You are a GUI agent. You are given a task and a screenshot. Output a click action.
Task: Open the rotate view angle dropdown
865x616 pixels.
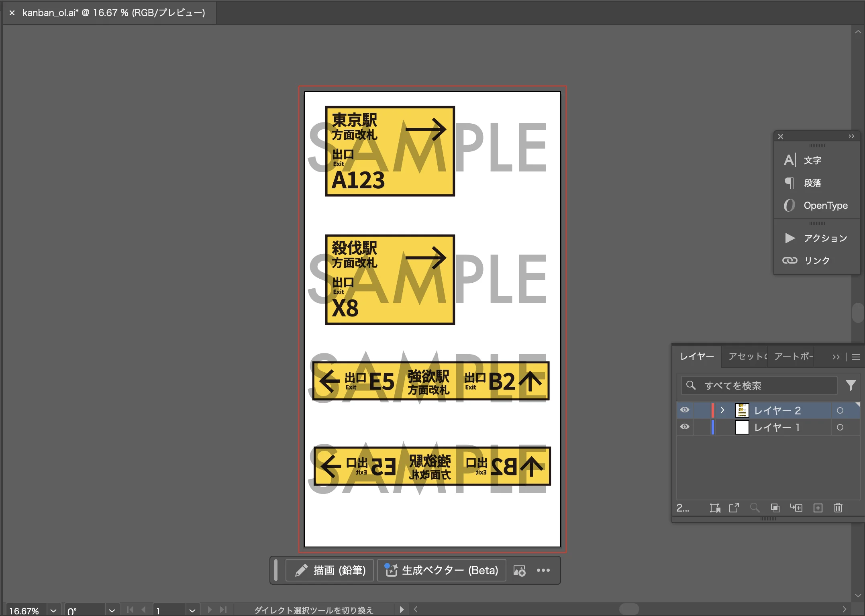(112, 610)
